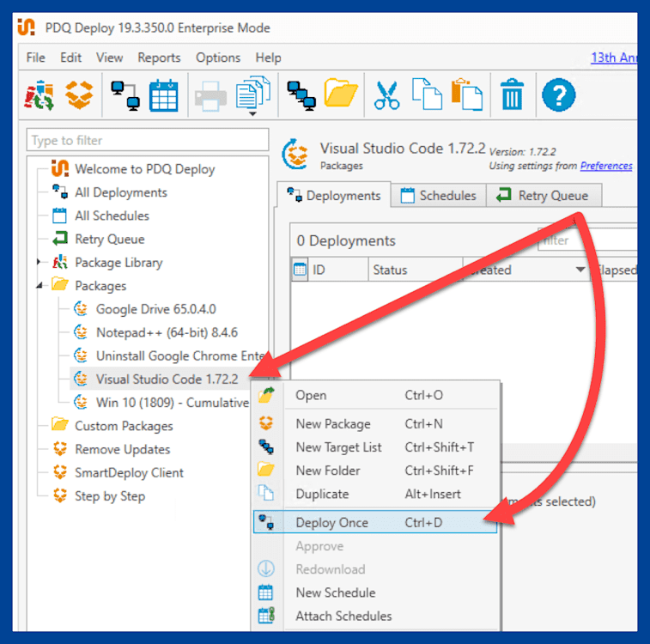Select Win 10 (1809) Cumulative package
This screenshot has height=644, width=650.
pos(172,403)
